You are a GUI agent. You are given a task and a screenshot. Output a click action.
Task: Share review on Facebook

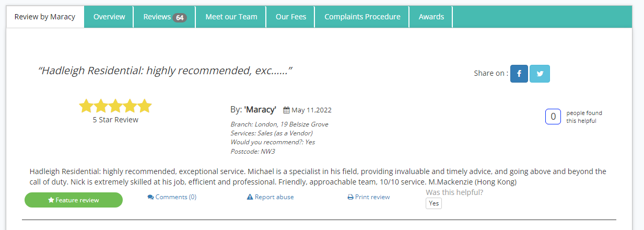tap(519, 74)
